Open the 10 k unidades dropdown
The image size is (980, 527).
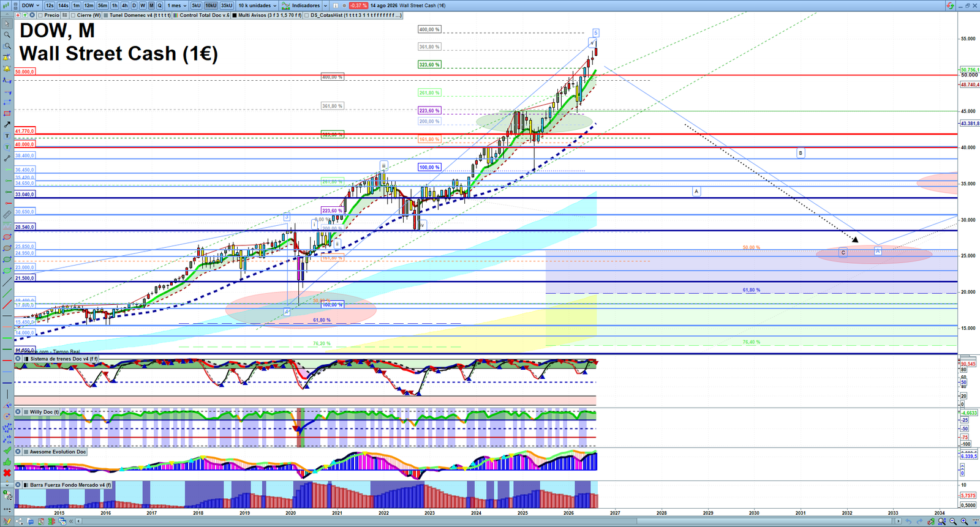pos(257,6)
